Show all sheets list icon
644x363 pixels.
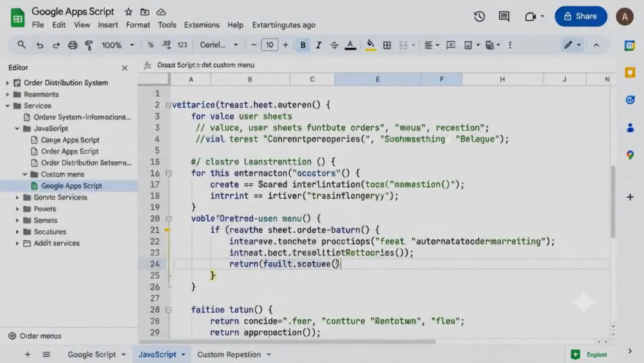(x=46, y=355)
